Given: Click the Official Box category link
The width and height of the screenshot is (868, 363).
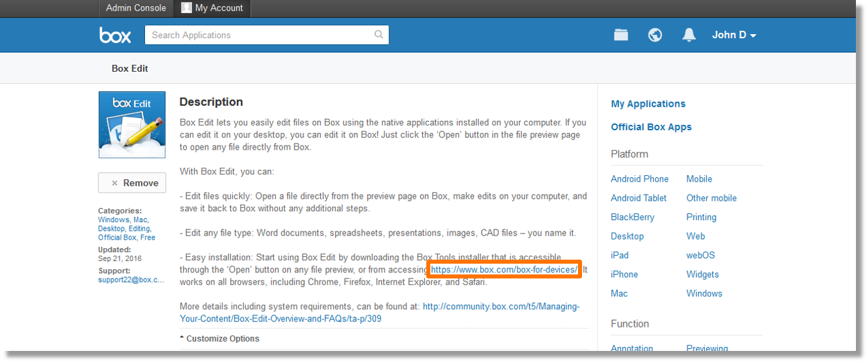Looking at the screenshot, I should (x=117, y=237).
